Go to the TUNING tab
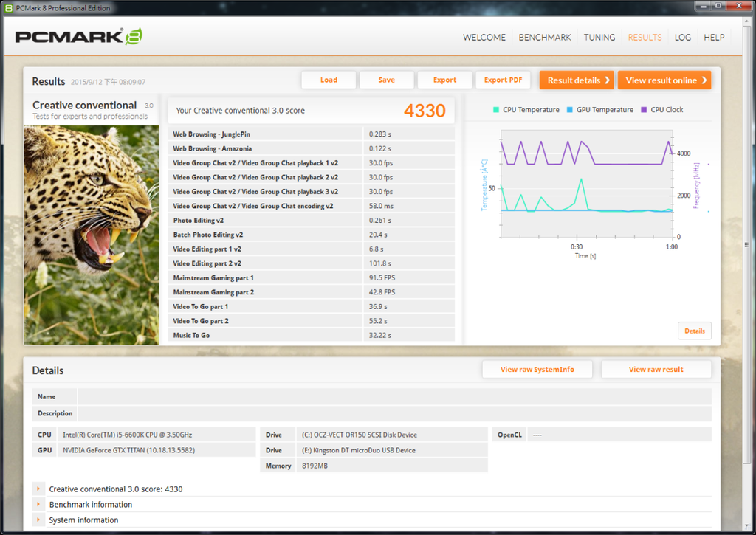Viewport: 756px width, 535px height. pyautogui.click(x=599, y=37)
